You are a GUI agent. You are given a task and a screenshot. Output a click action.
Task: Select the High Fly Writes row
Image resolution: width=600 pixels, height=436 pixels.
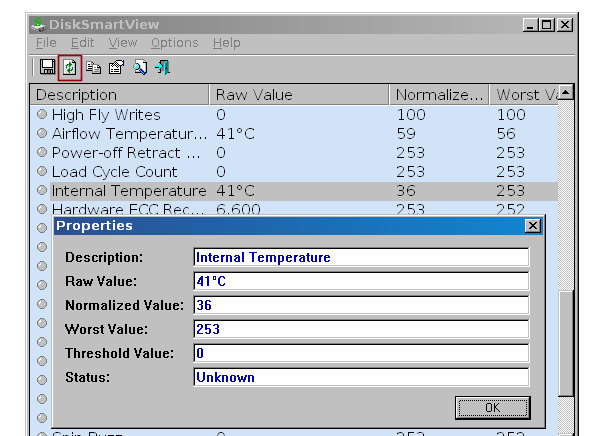click(294, 114)
